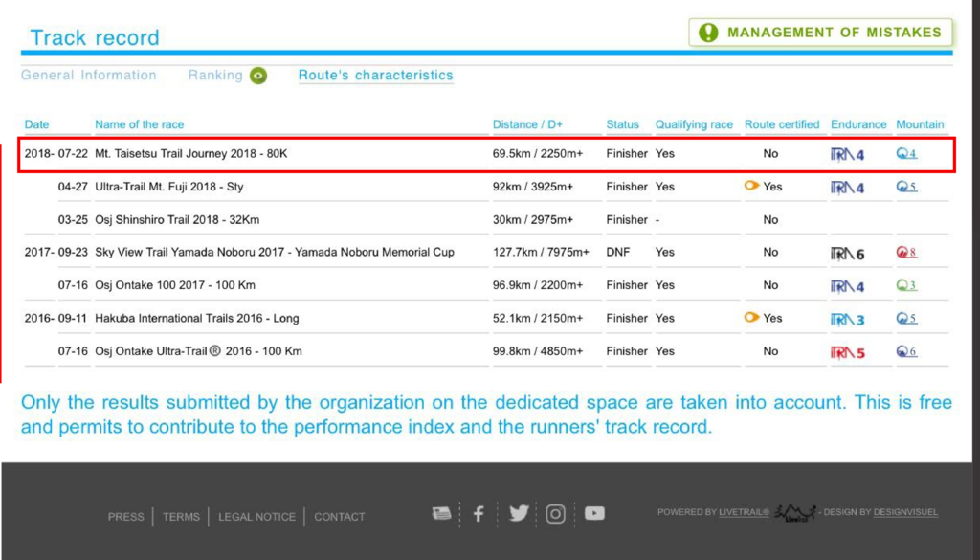Click the Date column header

point(36,124)
